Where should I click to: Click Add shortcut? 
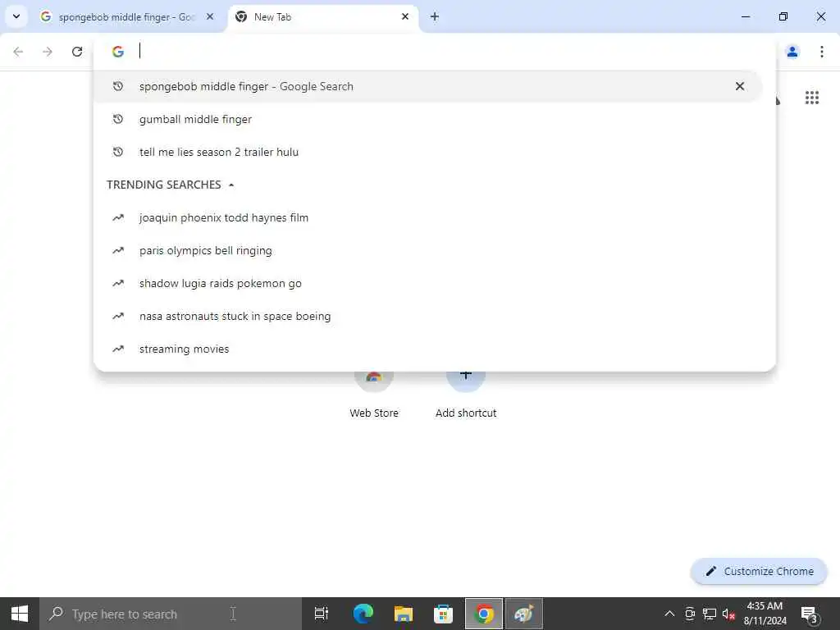tap(466, 394)
